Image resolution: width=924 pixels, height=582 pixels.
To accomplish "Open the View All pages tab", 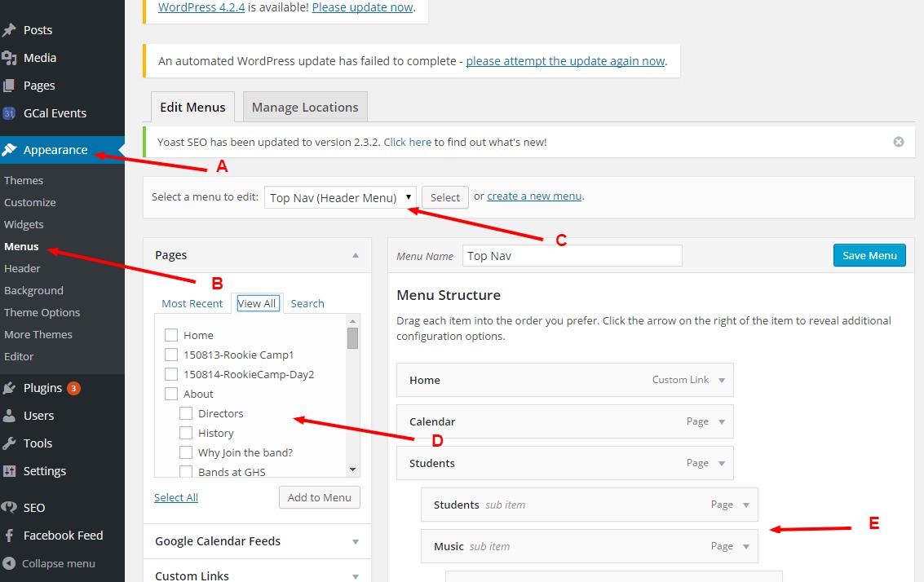I will [257, 303].
